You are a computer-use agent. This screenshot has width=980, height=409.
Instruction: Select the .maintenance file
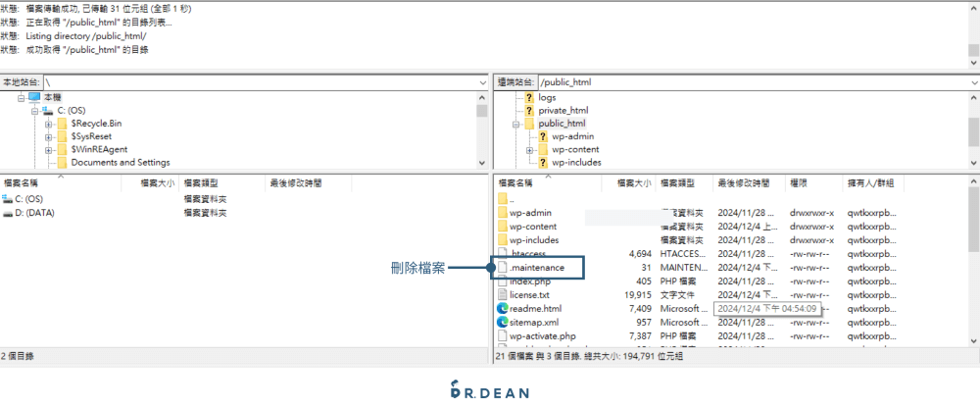point(537,268)
